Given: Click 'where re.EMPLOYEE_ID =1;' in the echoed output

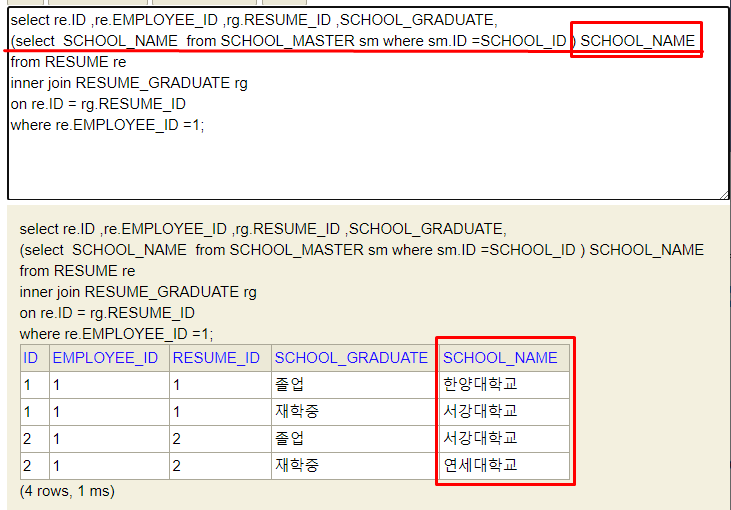Looking at the screenshot, I should 117,334.
